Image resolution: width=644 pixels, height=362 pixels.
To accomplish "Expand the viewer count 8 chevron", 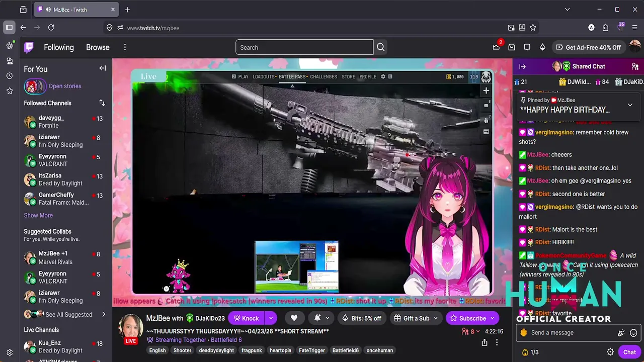I will coord(478,332).
